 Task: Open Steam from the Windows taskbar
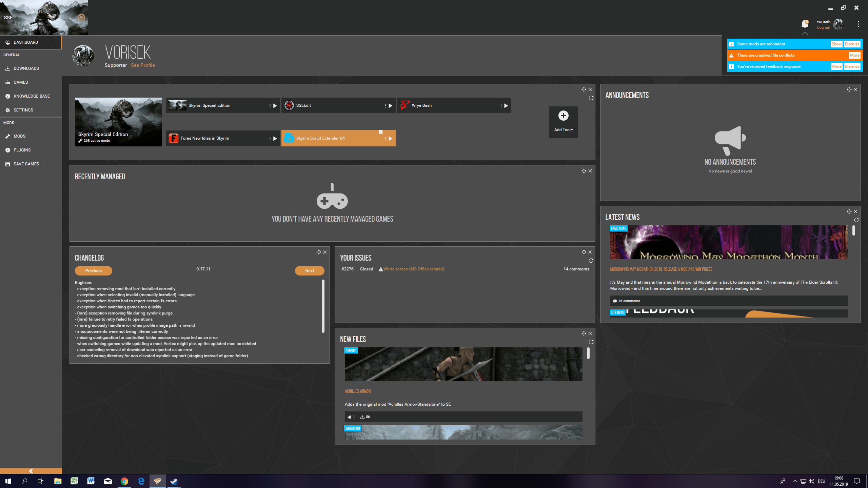pos(174,481)
